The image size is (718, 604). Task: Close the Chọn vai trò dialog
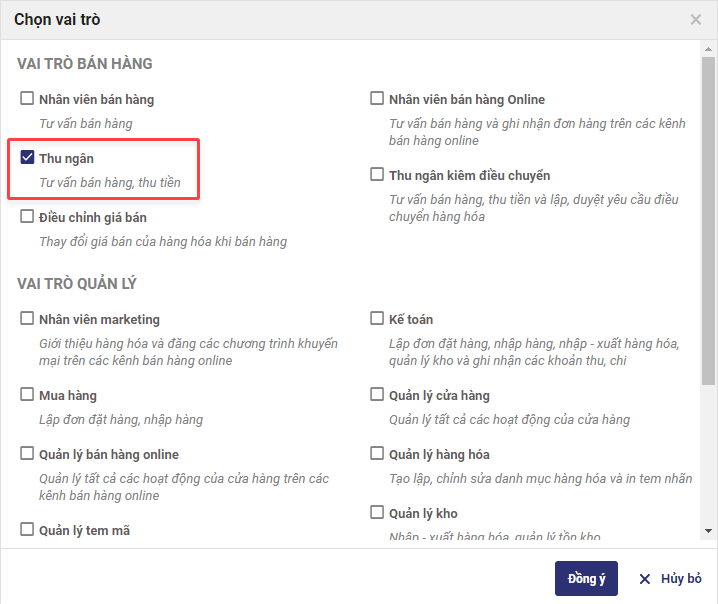tap(696, 19)
